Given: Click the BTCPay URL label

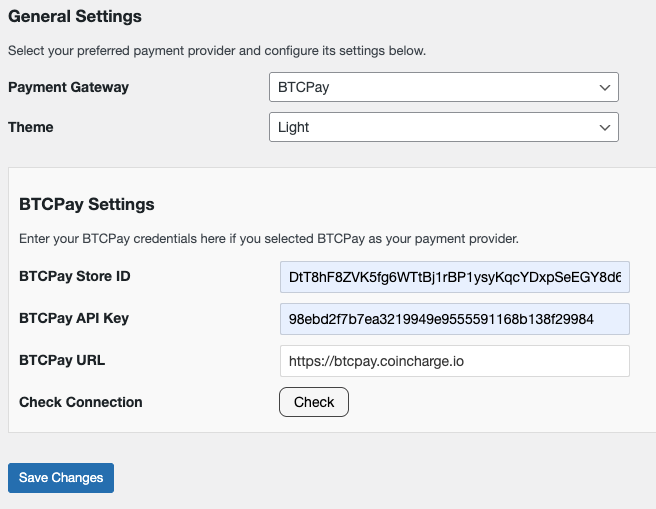Looking at the screenshot, I should (x=62, y=360).
